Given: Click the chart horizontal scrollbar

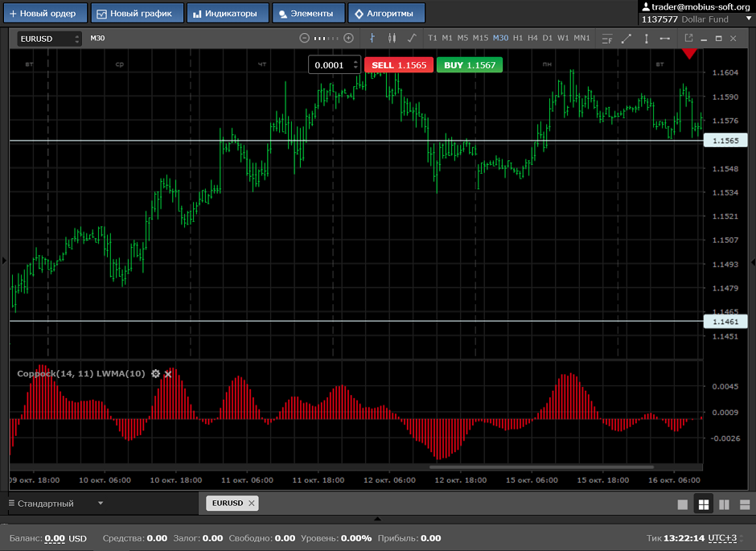Looking at the screenshot, I should [x=541, y=467].
